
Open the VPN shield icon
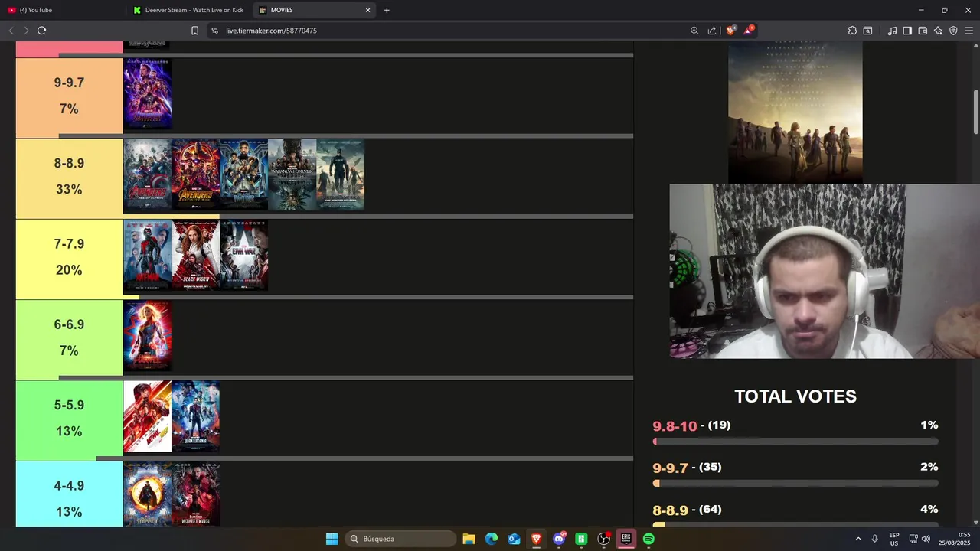coord(953,31)
